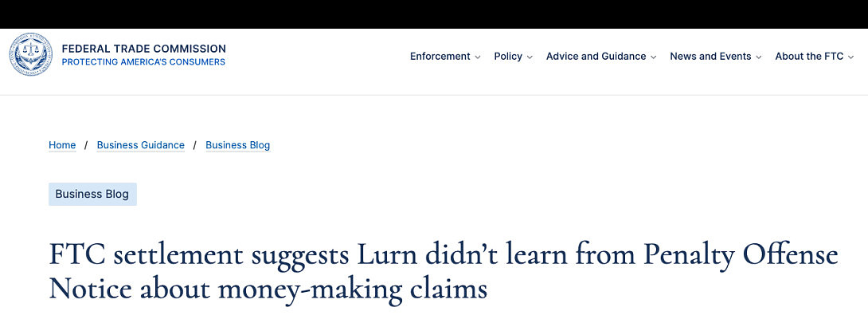
Task: Open the Business Guidance breadcrumb link
Action: pyautogui.click(x=140, y=145)
